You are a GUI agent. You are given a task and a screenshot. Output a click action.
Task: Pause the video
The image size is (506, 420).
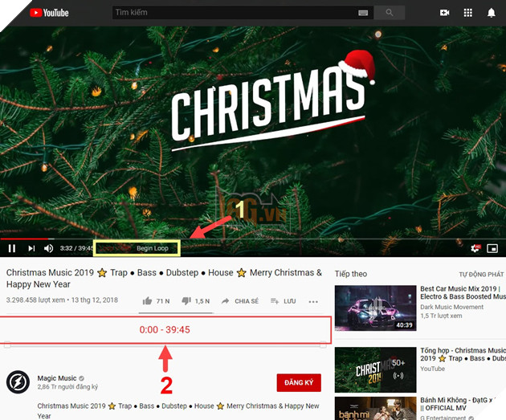coord(12,248)
